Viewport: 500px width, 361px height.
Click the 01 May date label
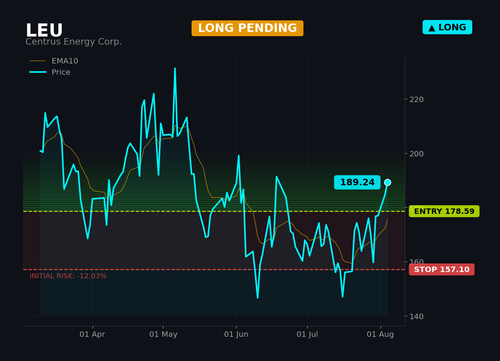(163, 334)
